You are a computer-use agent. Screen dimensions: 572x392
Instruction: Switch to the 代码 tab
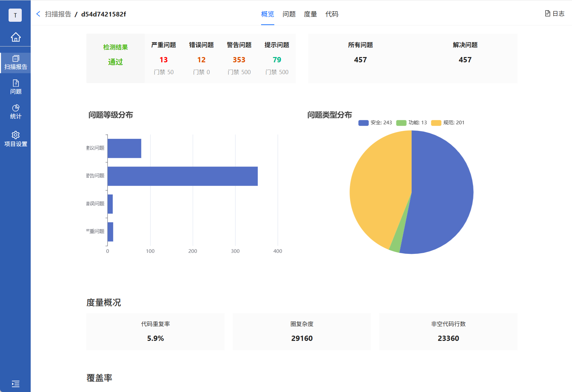pos(332,14)
